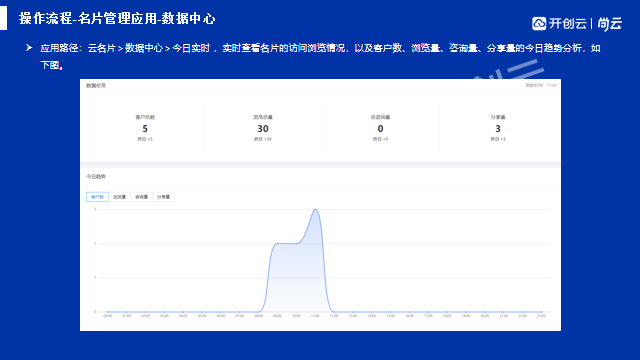Select the 客户数 trend tab
640x360 pixels.
click(x=97, y=197)
